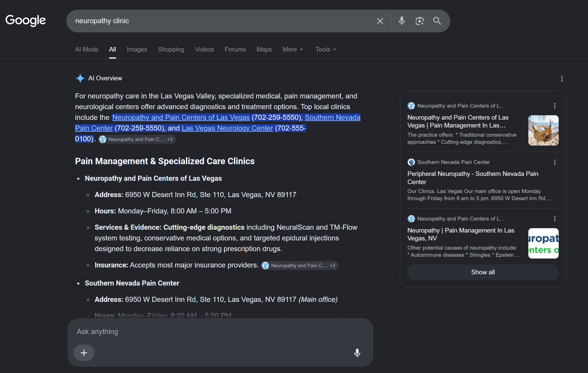Open the Las Vegas Neurology Center link
Image resolution: width=588 pixels, height=373 pixels.
[x=227, y=128]
